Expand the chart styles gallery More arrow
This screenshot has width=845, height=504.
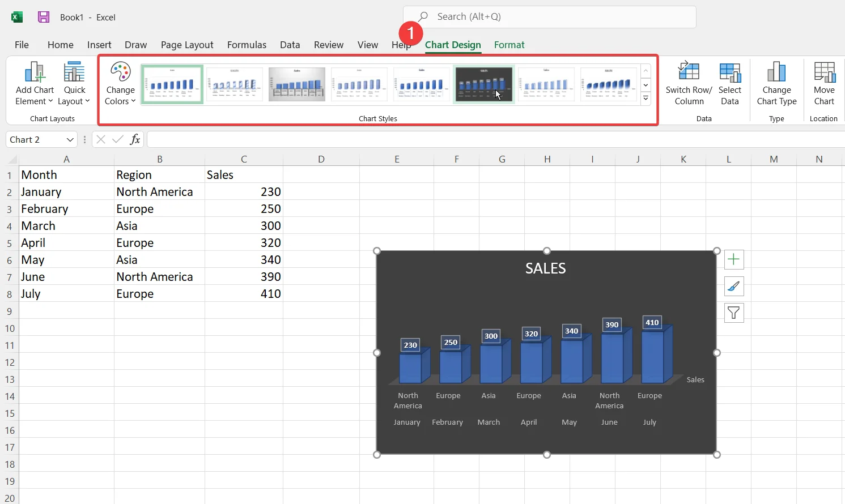(646, 99)
